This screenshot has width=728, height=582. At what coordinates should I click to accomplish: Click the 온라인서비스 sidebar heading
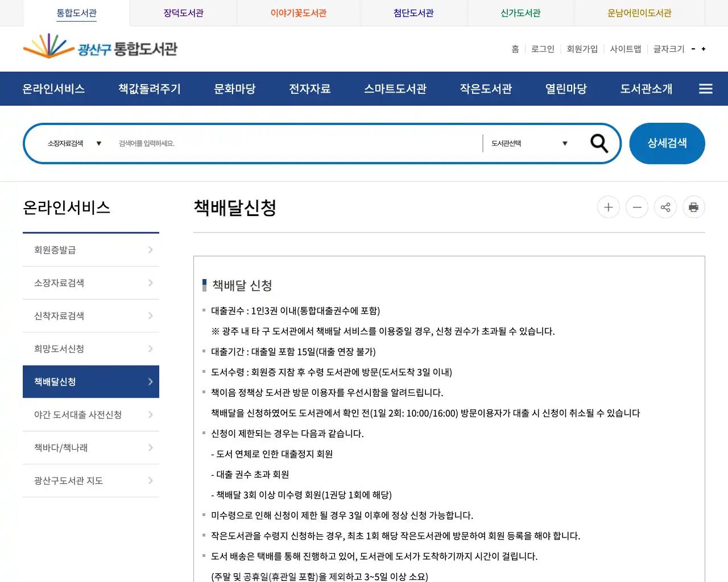67,207
